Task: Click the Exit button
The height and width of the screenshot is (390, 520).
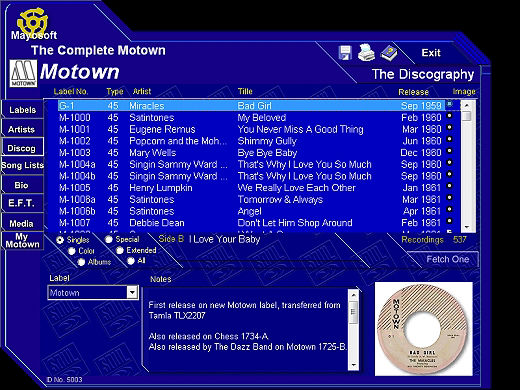Action: [431, 53]
